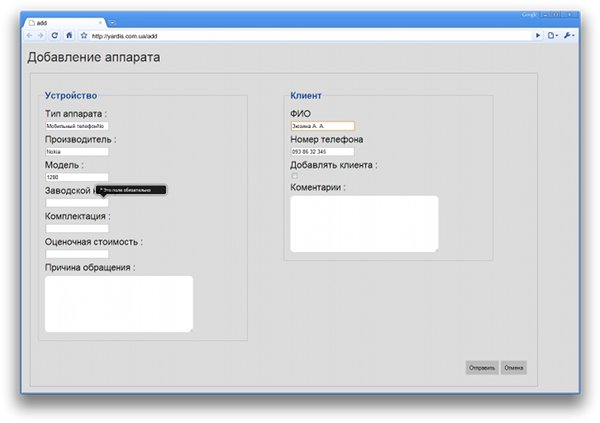Reload the page with the refresh icon
Image resolution: width=600 pixels, height=423 pixels.
point(55,35)
